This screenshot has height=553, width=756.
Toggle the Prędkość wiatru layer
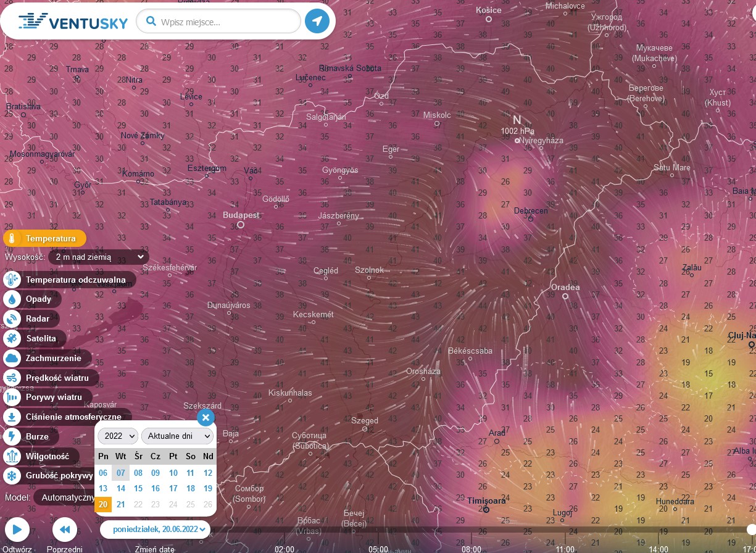click(x=57, y=378)
